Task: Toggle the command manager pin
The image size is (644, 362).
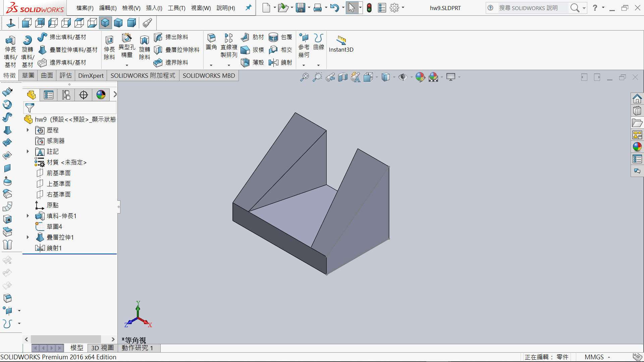Action: pos(248,8)
